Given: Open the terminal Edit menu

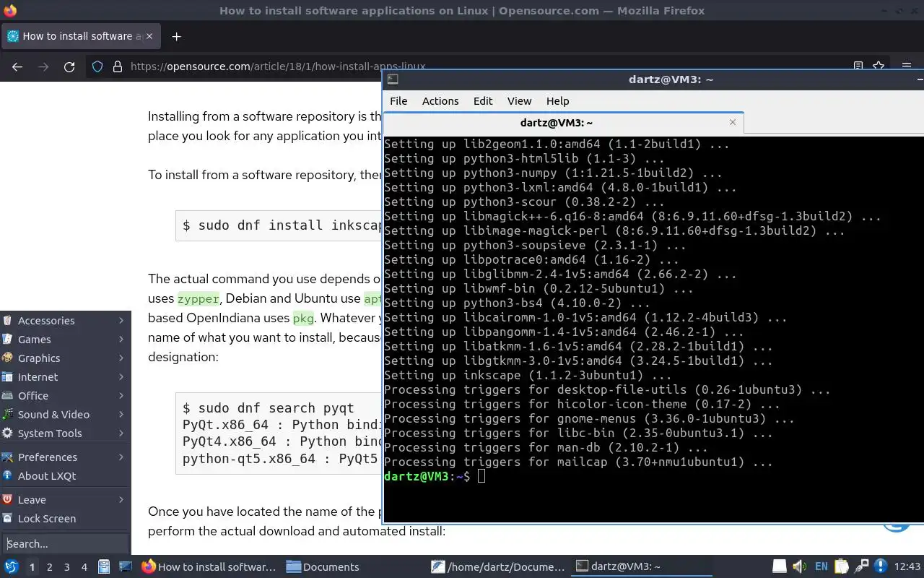Looking at the screenshot, I should [x=483, y=101].
